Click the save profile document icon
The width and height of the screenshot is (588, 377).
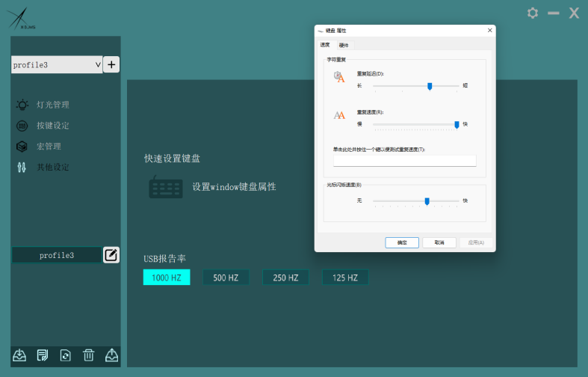[x=43, y=355]
